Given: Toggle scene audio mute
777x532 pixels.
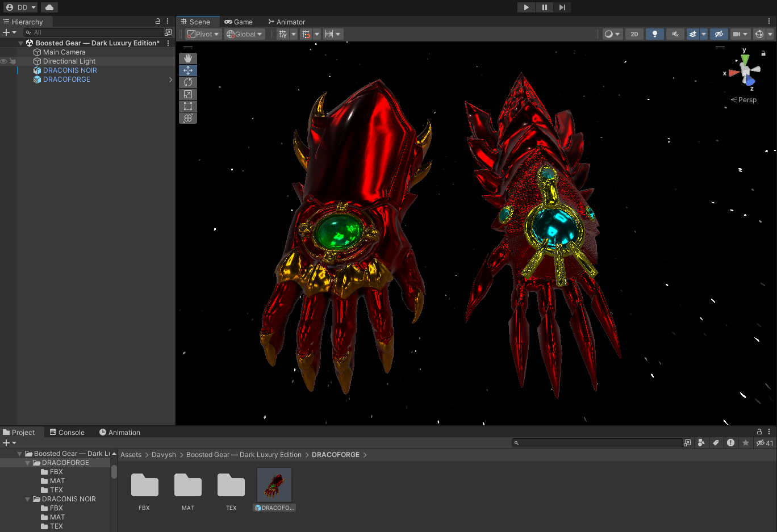Looking at the screenshot, I should (675, 34).
